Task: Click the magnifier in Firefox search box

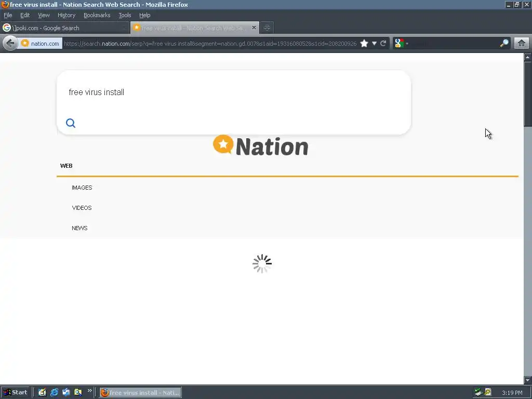Action: (x=504, y=43)
